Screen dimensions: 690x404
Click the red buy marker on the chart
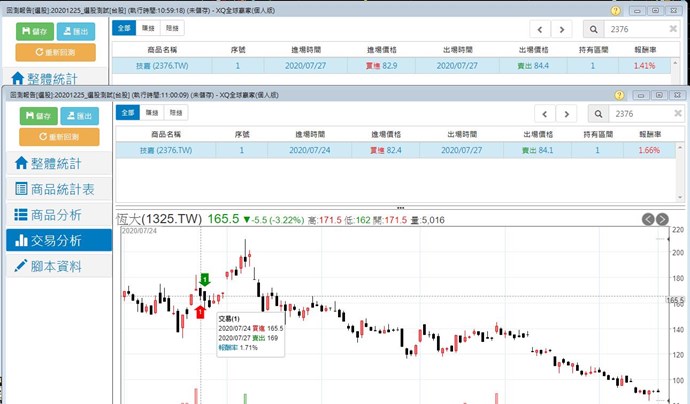click(200, 313)
